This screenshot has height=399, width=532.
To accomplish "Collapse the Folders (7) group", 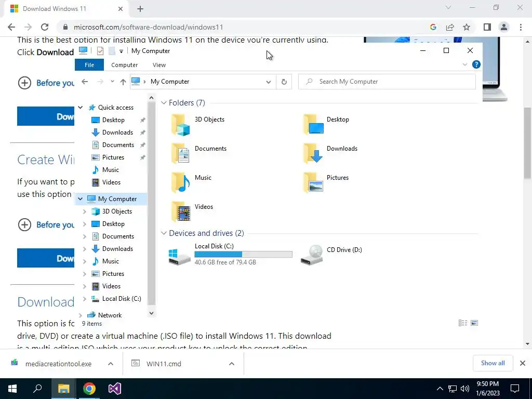I will point(164,103).
